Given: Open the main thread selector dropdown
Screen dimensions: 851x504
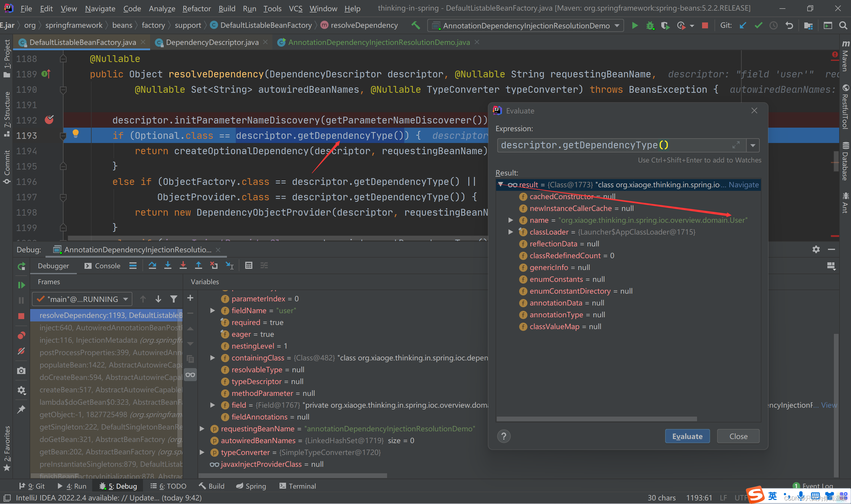Looking at the screenshot, I should 82,299.
